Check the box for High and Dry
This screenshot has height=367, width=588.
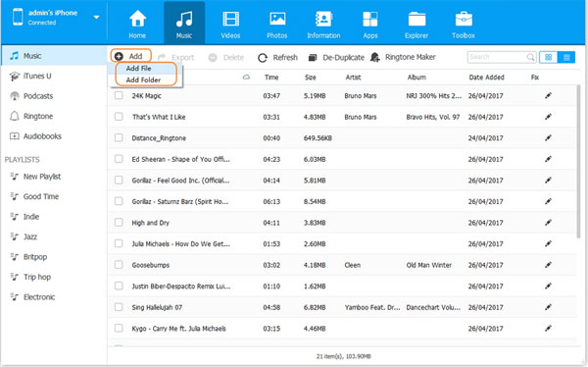coord(119,223)
